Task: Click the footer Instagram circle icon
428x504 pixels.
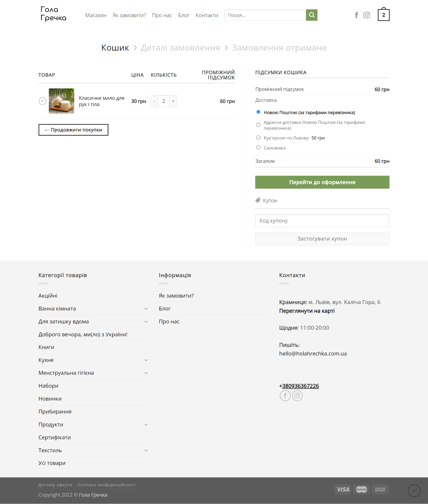Action: tap(297, 396)
